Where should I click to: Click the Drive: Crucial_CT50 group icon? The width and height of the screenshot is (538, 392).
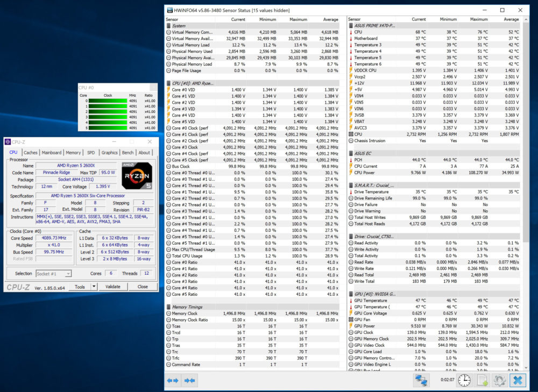click(x=351, y=236)
